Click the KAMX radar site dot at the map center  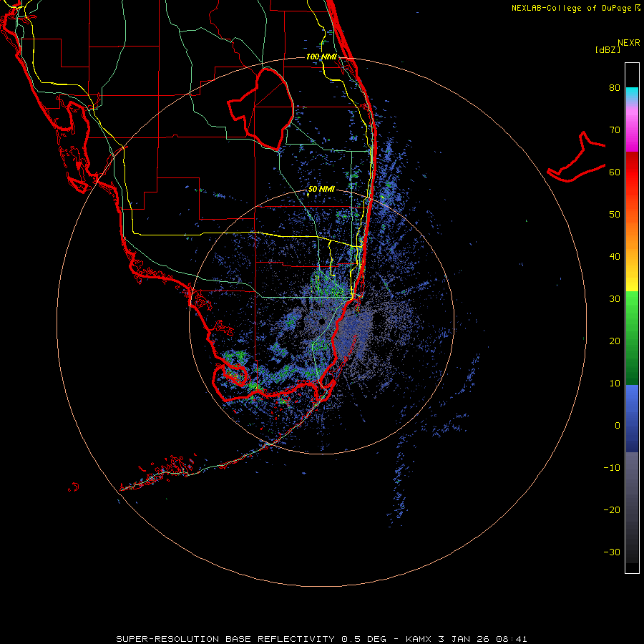[x=321, y=321]
